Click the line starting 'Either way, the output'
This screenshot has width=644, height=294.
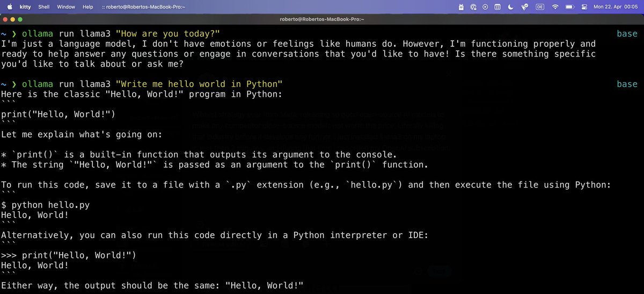tap(152, 285)
